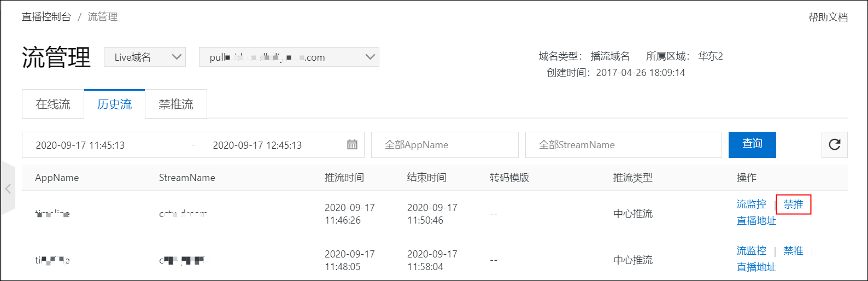Open 流监控 for the 11:46:26 stream
Viewport: 868px width, 281px height.
tap(752, 204)
